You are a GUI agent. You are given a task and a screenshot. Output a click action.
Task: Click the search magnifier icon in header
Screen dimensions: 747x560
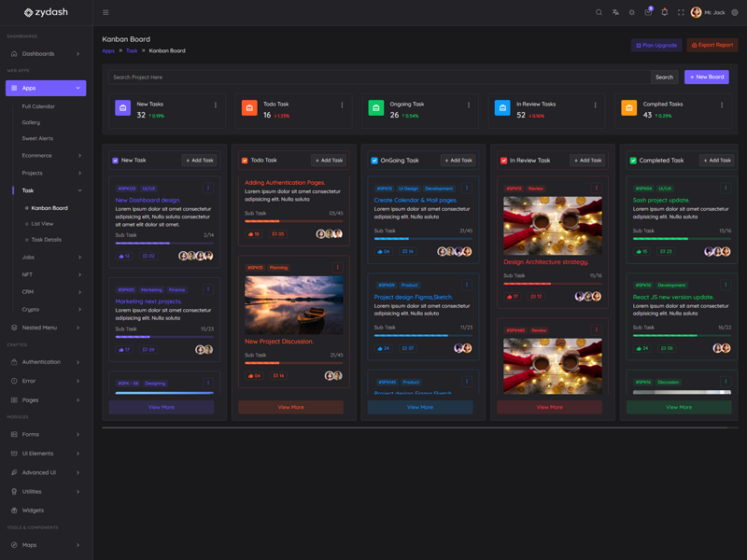(x=599, y=12)
